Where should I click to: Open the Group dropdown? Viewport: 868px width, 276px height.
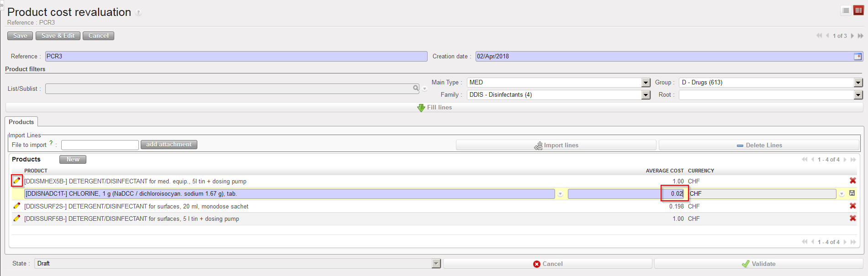pyautogui.click(x=858, y=83)
